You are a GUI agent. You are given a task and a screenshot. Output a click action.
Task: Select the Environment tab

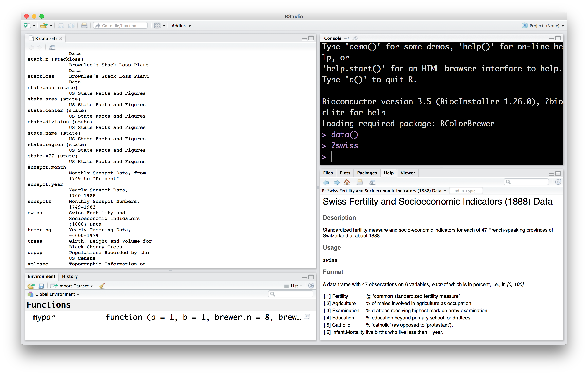(x=41, y=276)
